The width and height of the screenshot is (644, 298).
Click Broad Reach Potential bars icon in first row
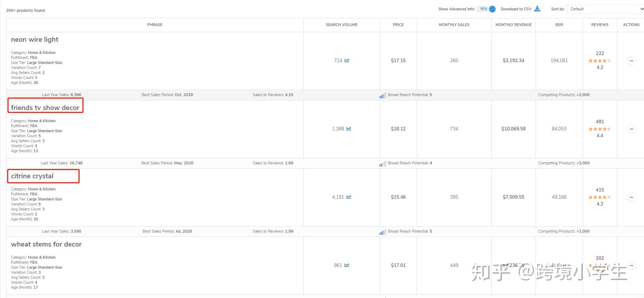382,95
